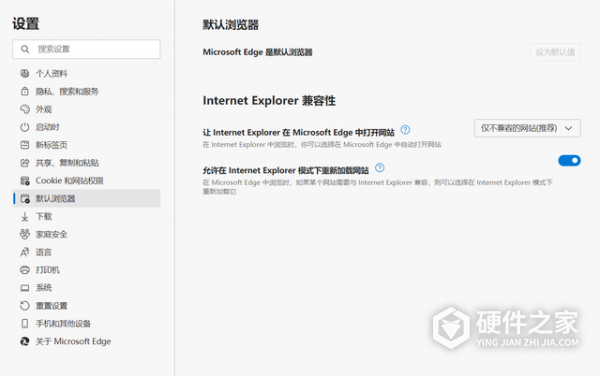Click the laptop icon beside 系统

[25, 288]
